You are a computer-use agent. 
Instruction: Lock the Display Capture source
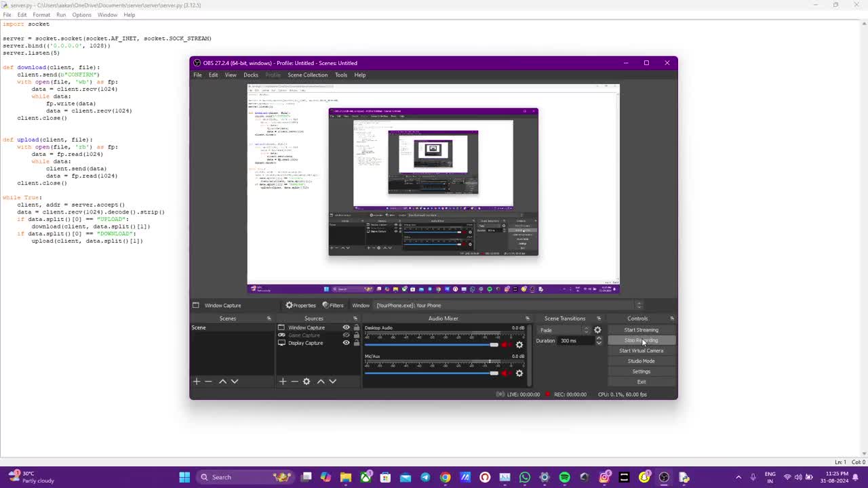(x=356, y=343)
